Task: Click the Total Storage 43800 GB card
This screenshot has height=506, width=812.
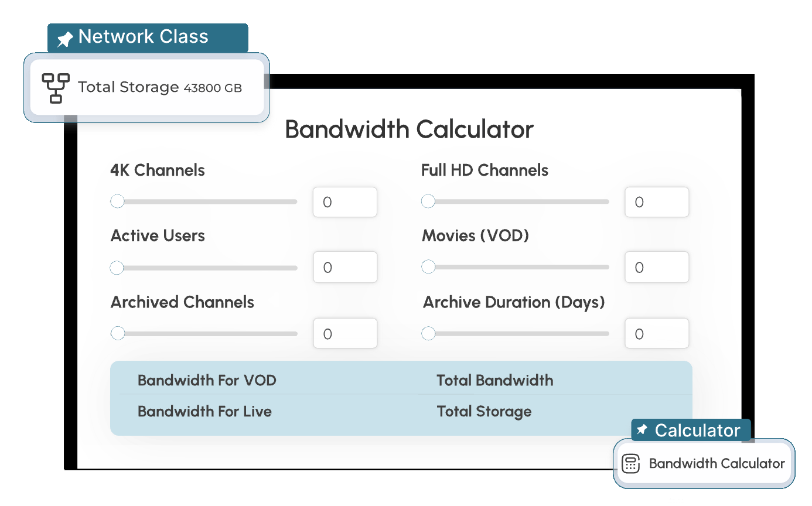Action: coord(146,87)
